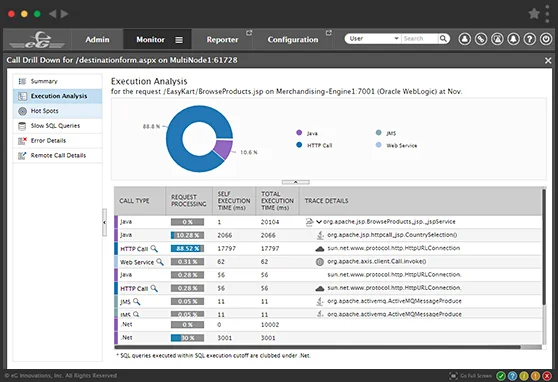The image size is (558, 382).
Task: Click the globe icon beside axis.client.Call.invoke
Action: (x=320, y=262)
